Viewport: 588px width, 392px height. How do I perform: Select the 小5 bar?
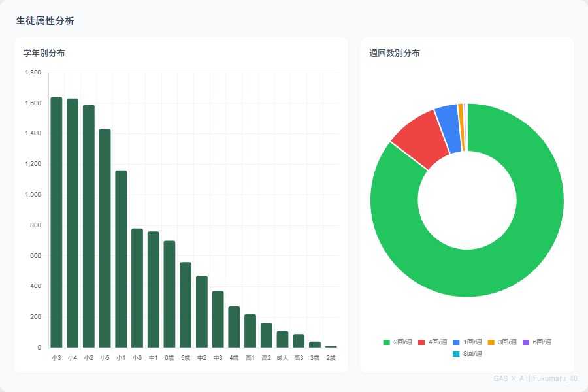[x=105, y=238]
